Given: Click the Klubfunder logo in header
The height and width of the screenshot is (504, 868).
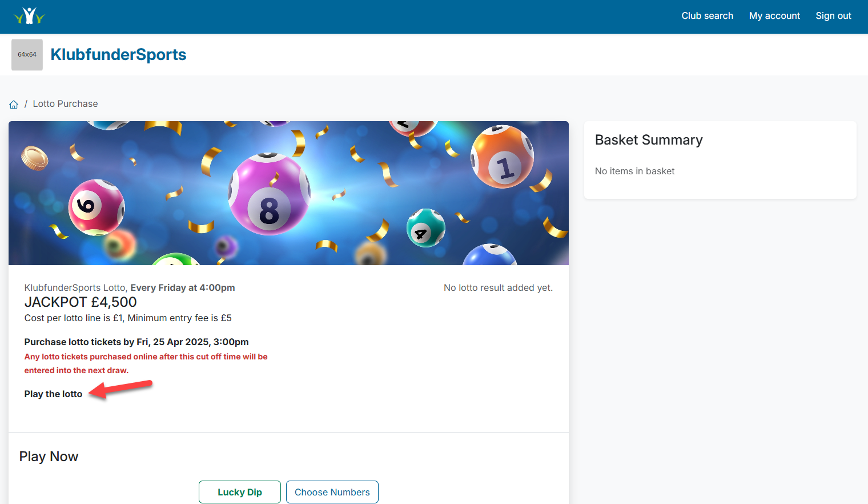Looking at the screenshot, I should pos(29,16).
